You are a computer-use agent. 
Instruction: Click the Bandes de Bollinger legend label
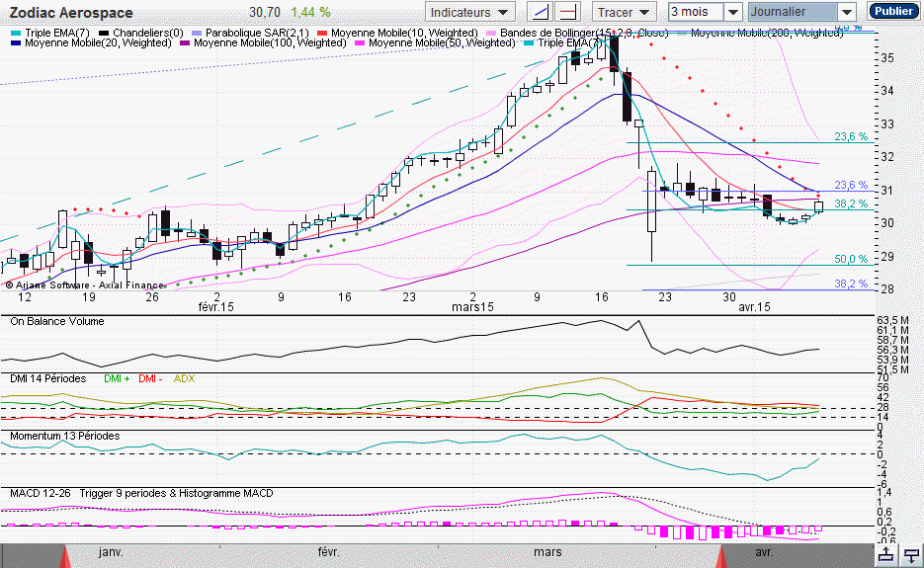click(584, 33)
